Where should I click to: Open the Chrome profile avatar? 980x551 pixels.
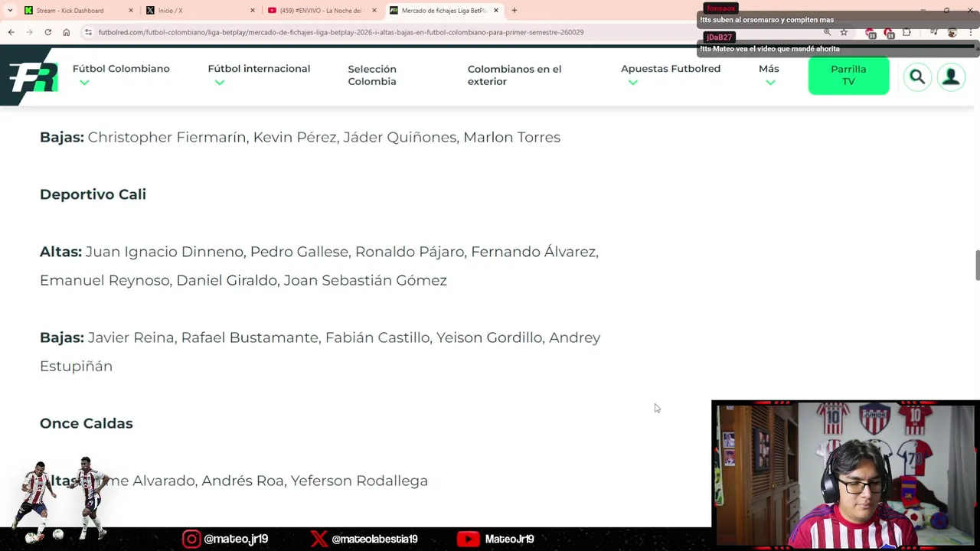(x=952, y=32)
